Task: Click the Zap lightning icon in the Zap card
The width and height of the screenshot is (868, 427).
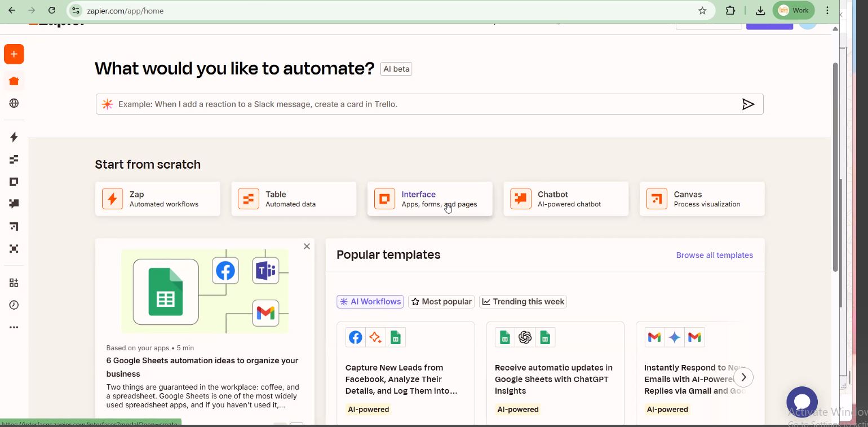Action: [x=112, y=199]
